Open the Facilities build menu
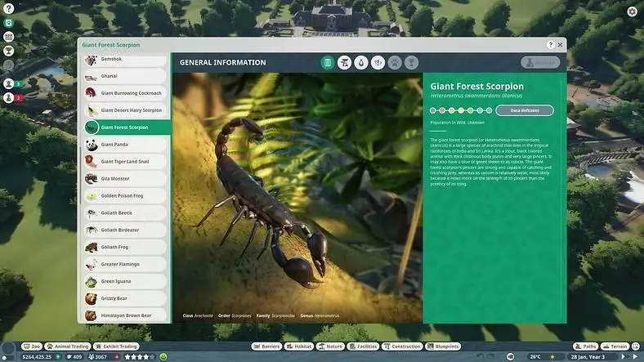The image size is (644, 362). [363, 346]
